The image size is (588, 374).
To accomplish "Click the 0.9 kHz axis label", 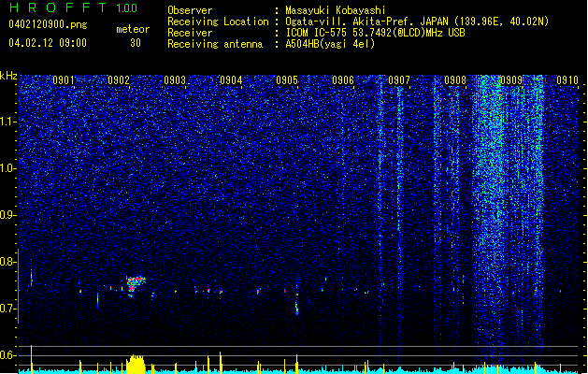I will pos(8,215).
